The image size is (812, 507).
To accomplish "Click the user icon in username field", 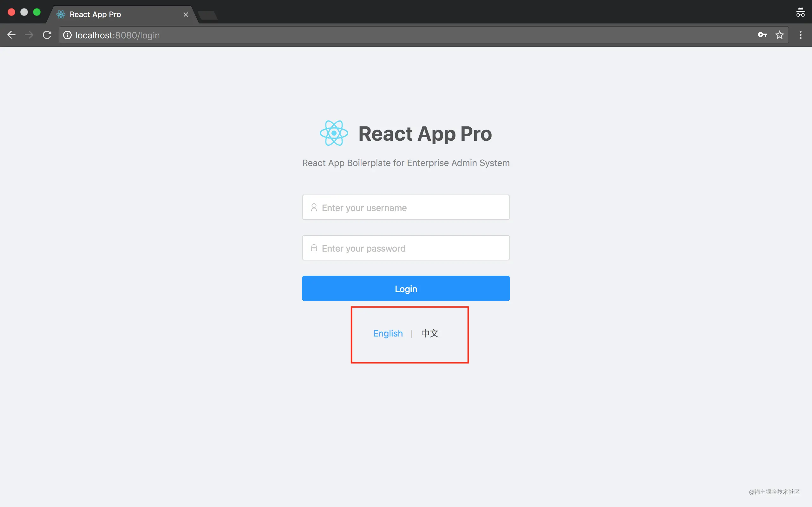I will pos(314,207).
